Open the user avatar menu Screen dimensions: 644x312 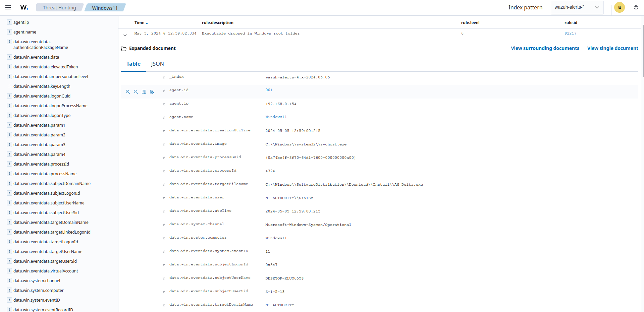(x=619, y=7)
